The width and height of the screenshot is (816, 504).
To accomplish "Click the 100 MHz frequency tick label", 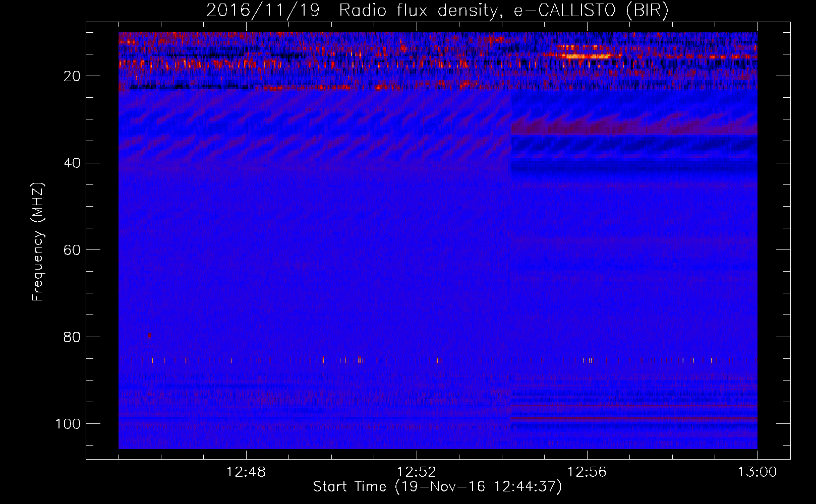I will click(x=68, y=424).
